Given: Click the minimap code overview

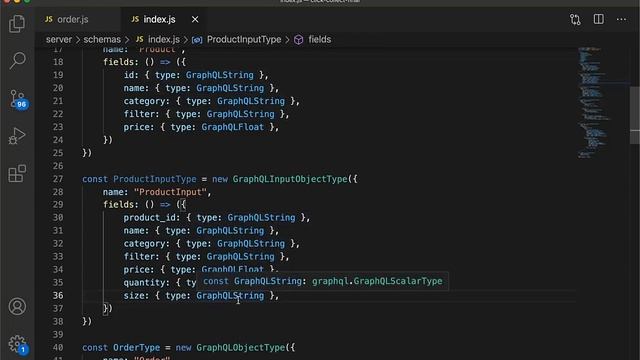Looking at the screenshot, I should [x=593, y=102].
